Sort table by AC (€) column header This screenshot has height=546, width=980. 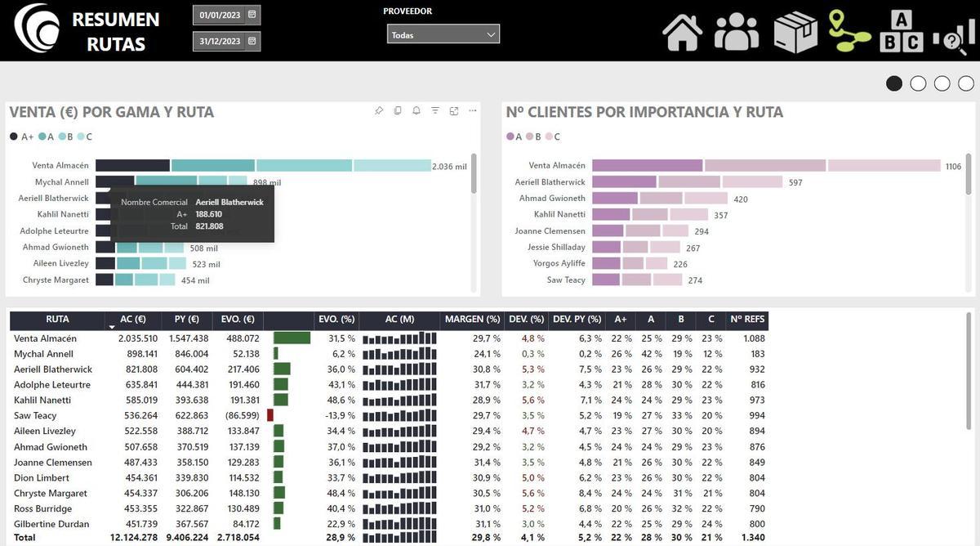pos(132,320)
